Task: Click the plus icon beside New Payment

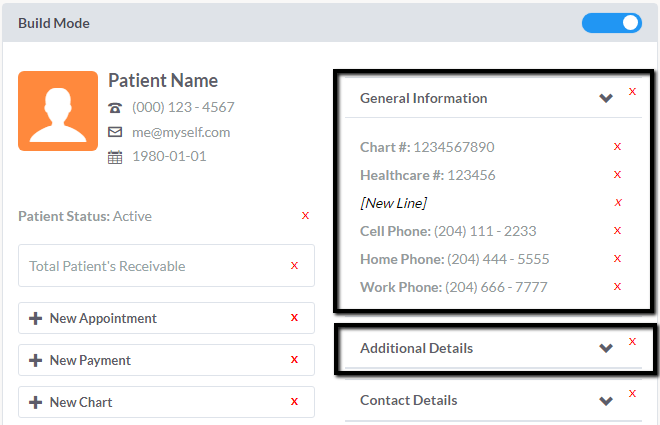Action: click(35, 360)
